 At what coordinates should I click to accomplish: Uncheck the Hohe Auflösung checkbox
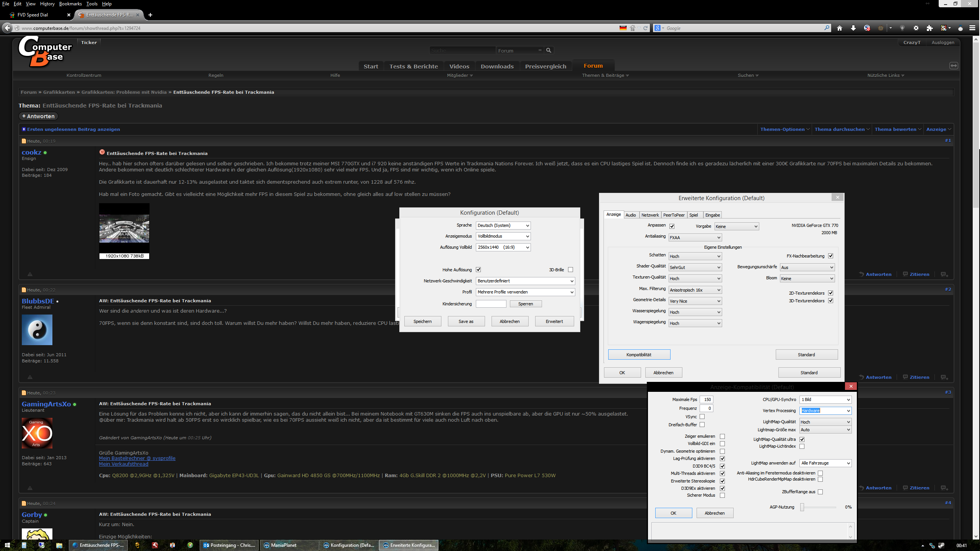[478, 269]
